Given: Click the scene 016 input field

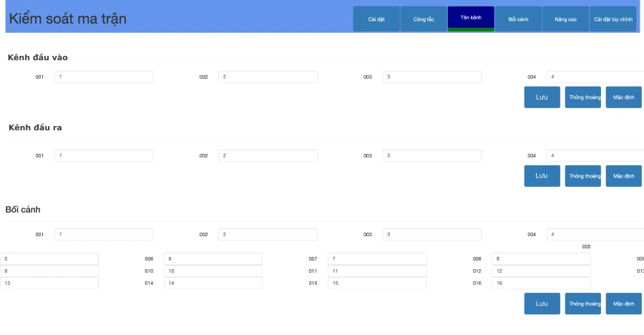Looking at the screenshot, I should [540, 283].
